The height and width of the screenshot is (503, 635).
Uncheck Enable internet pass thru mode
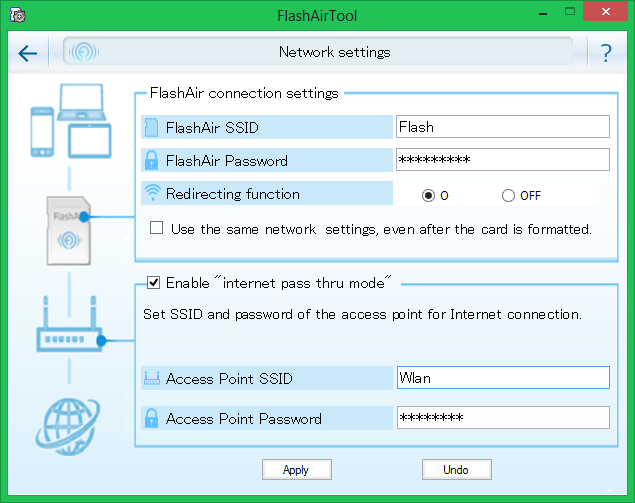[x=153, y=282]
